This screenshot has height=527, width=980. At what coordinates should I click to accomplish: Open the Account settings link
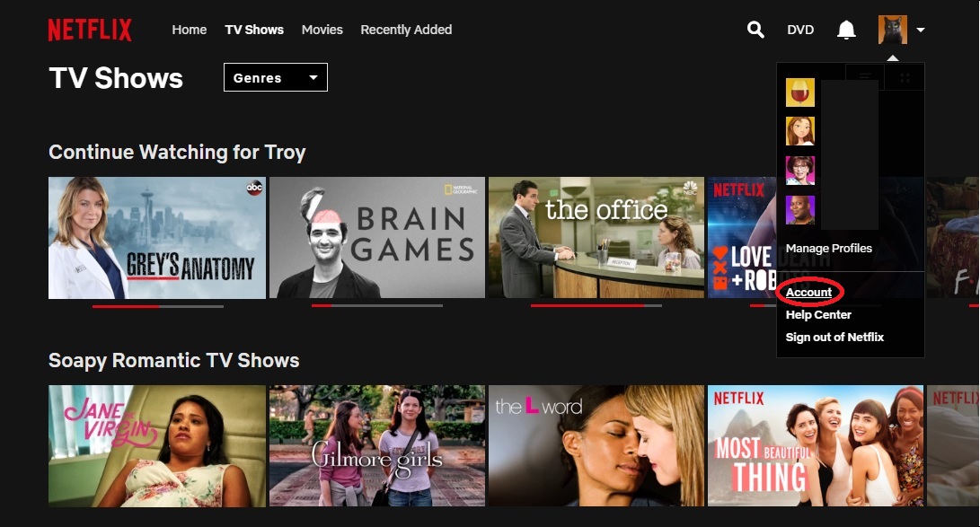tap(808, 292)
